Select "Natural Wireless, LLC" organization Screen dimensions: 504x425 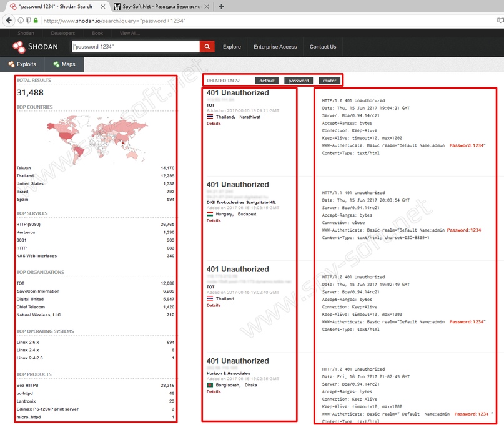pyautogui.click(x=96, y=315)
